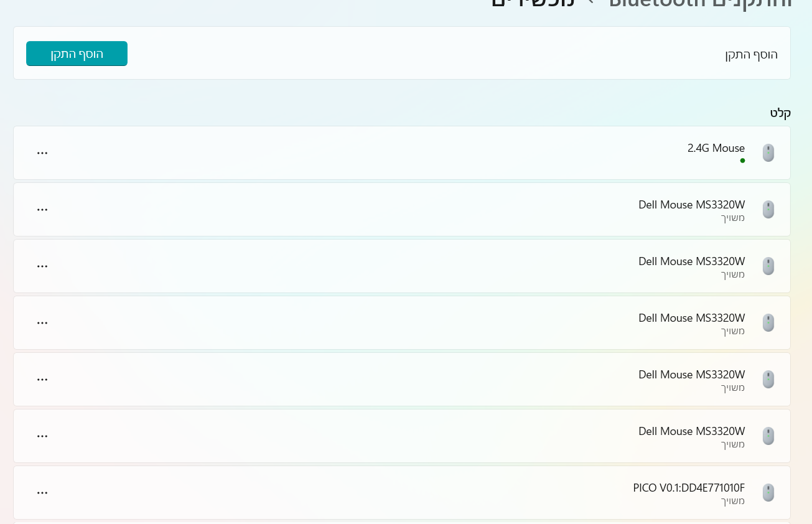Select the first Dell Mouse MS3320W name
This screenshot has height=524, width=812.
pyautogui.click(x=692, y=205)
